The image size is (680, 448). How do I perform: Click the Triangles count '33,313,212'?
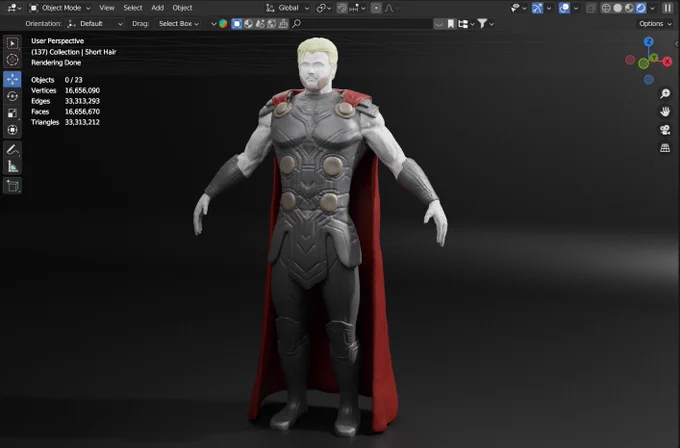(82, 122)
